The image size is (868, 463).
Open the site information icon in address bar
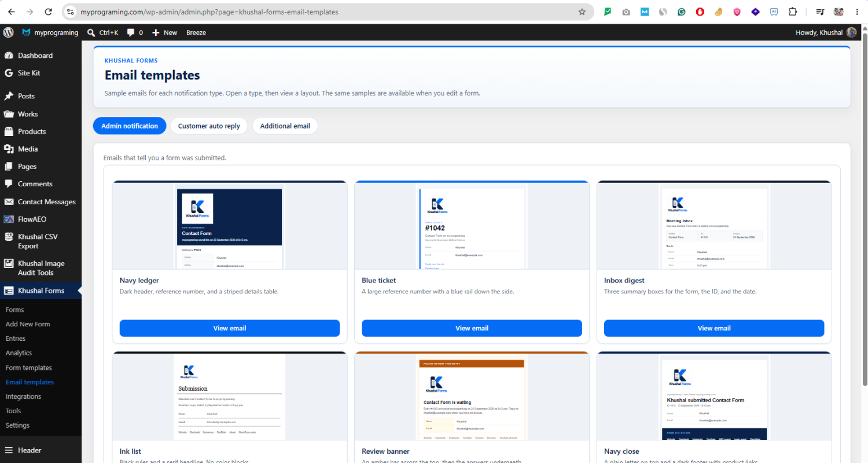[71, 12]
